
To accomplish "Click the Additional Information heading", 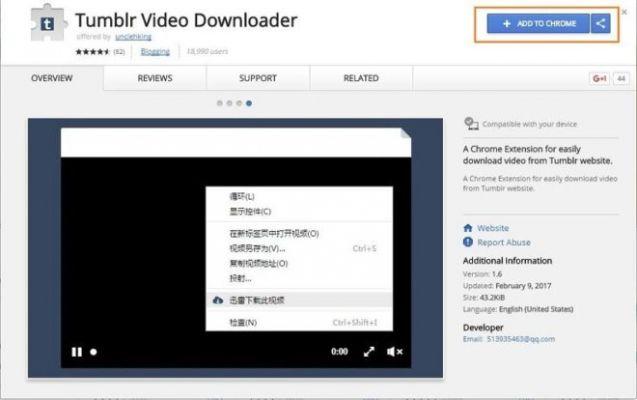I will [507, 261].
